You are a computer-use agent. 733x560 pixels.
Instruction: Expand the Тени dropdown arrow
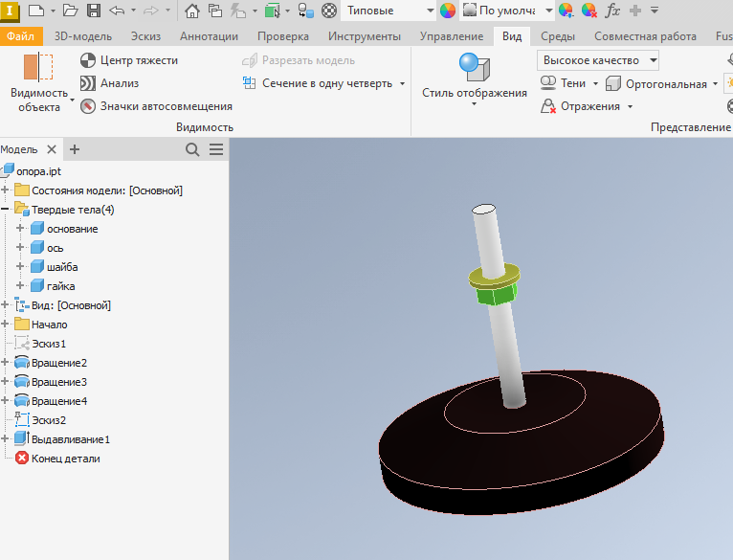(595, 83)
